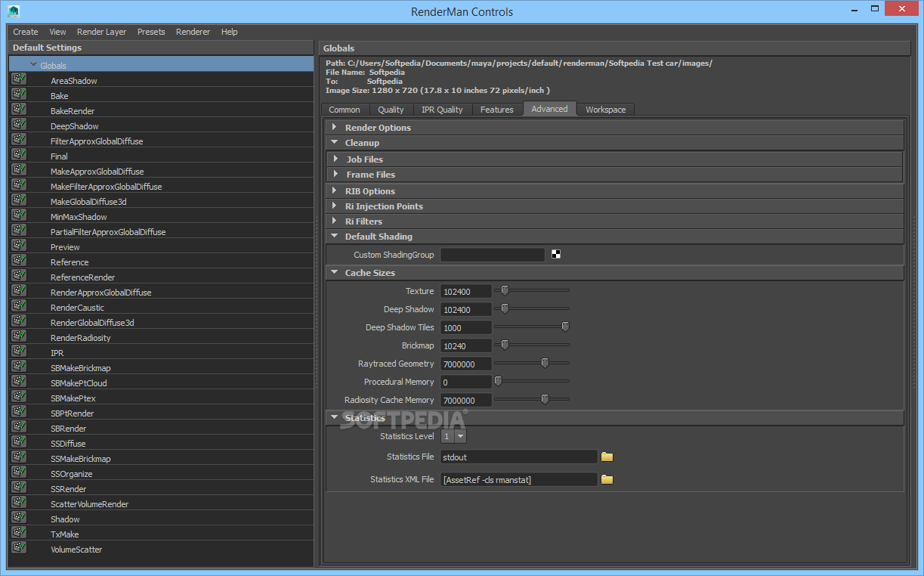The image size is (924, 576).
Task: Click the icon beside SBMakeBrickmap
Action: [x=19, y=367]
